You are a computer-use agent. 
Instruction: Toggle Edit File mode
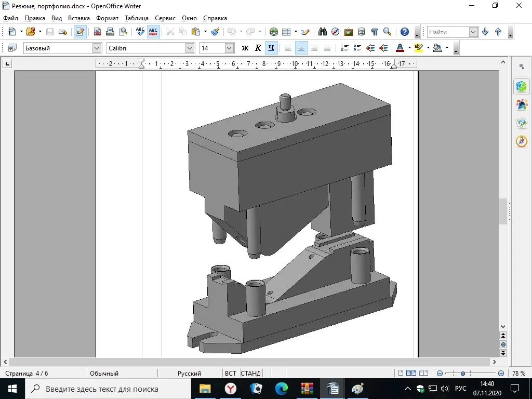(80, 32)
